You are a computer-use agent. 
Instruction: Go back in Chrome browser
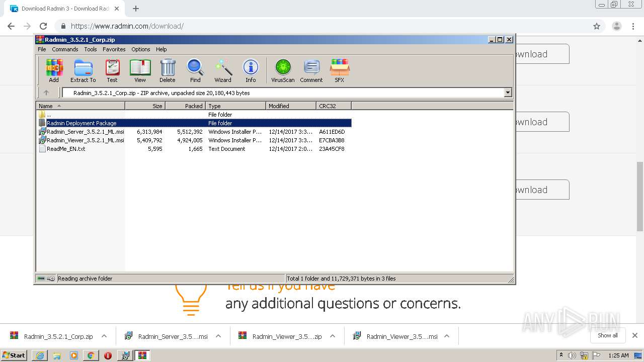click(11, 26)
